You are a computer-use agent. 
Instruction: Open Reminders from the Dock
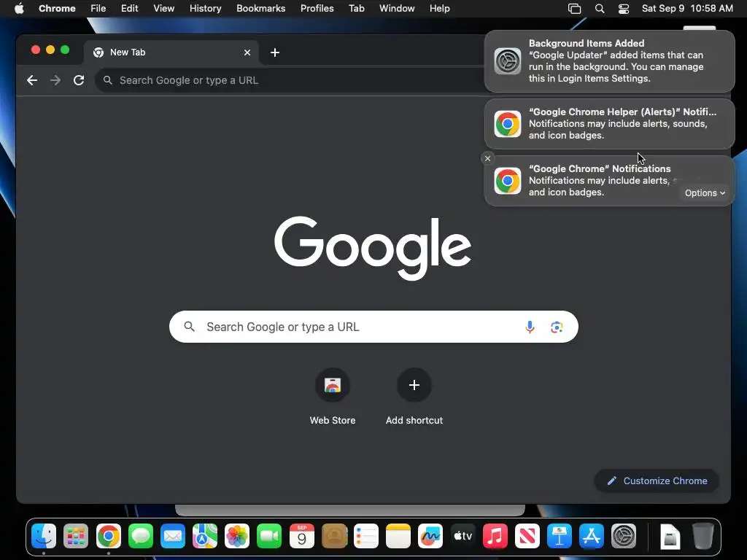coord(366,536)
